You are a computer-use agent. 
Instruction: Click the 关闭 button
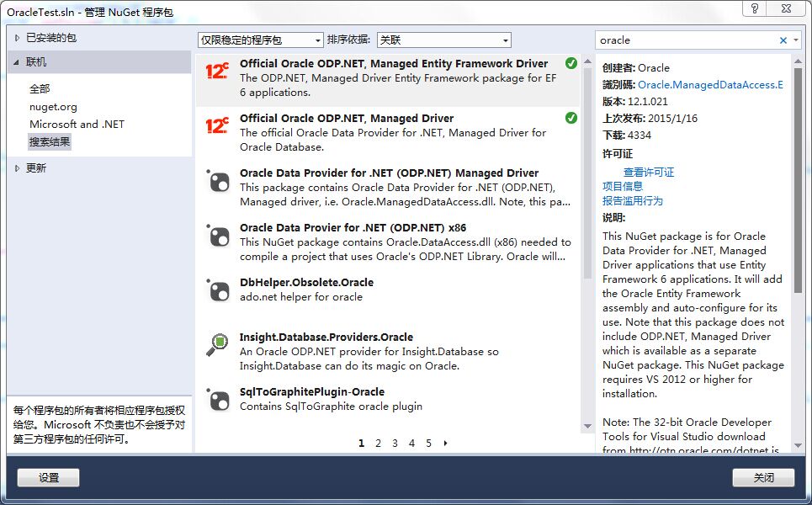763,477
